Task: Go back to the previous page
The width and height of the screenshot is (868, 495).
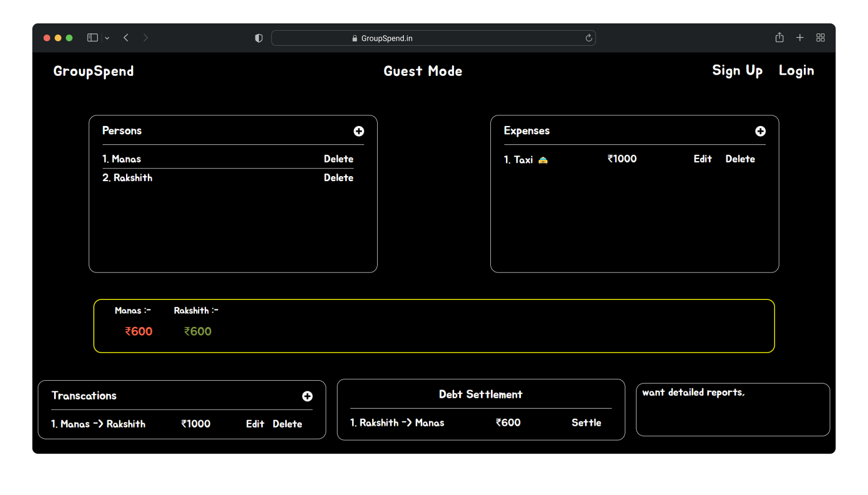Action: [126, 37]
